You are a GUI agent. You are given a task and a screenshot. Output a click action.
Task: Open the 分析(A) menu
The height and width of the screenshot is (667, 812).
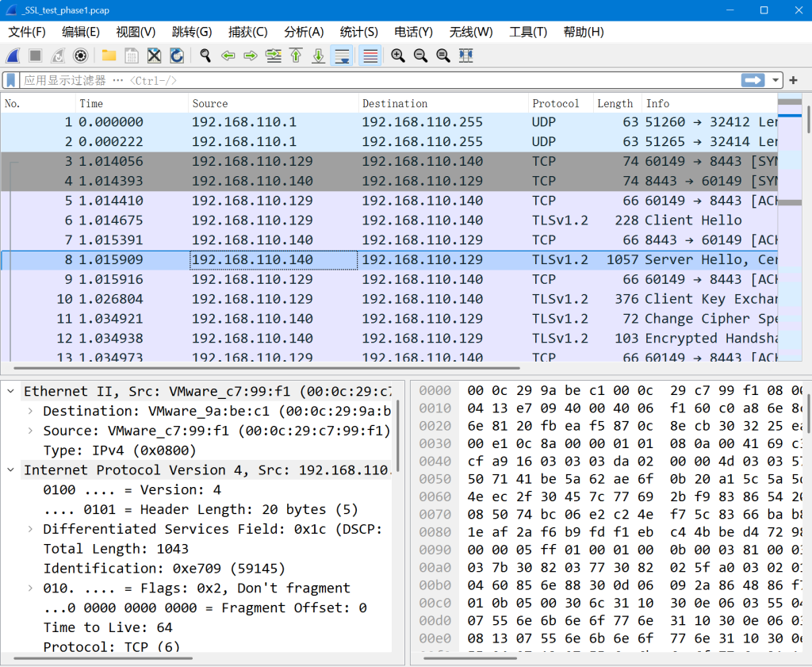point(304,32)
